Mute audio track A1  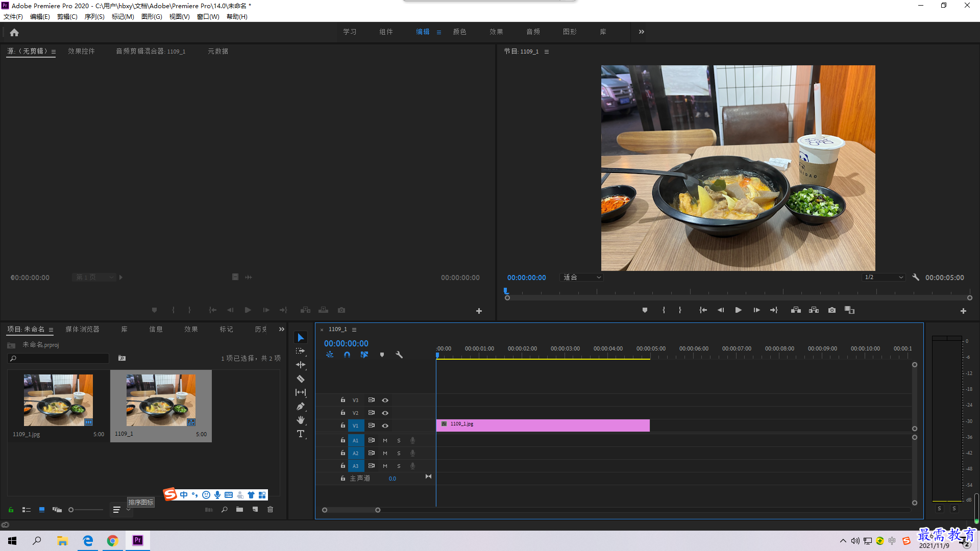pos(385,440)
